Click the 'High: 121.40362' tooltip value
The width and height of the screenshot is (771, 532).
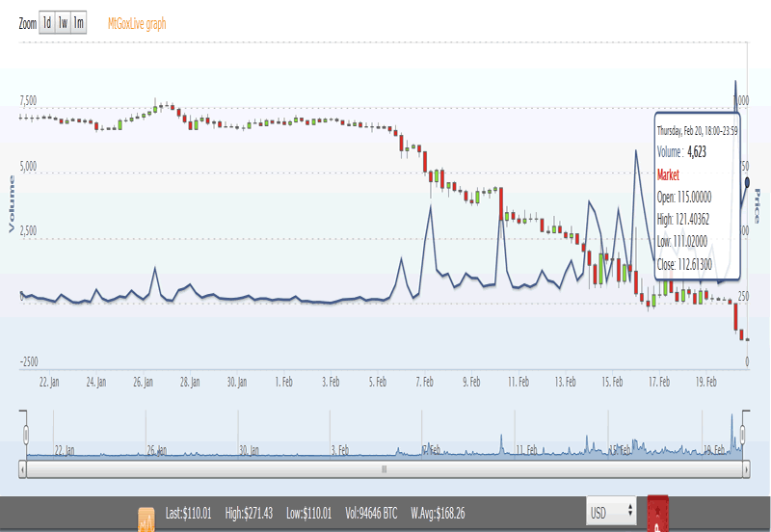point(683,220)
